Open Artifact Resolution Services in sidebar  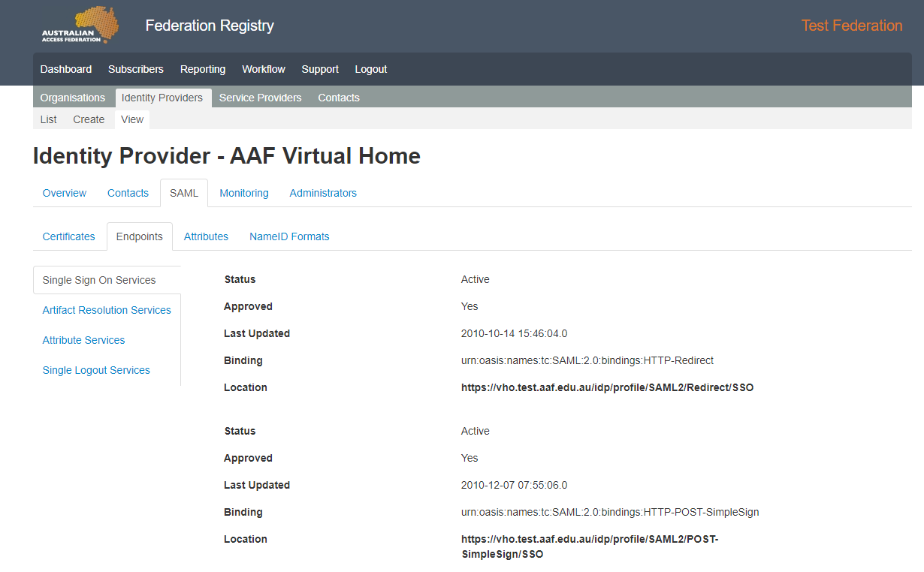tap(107, 310)
